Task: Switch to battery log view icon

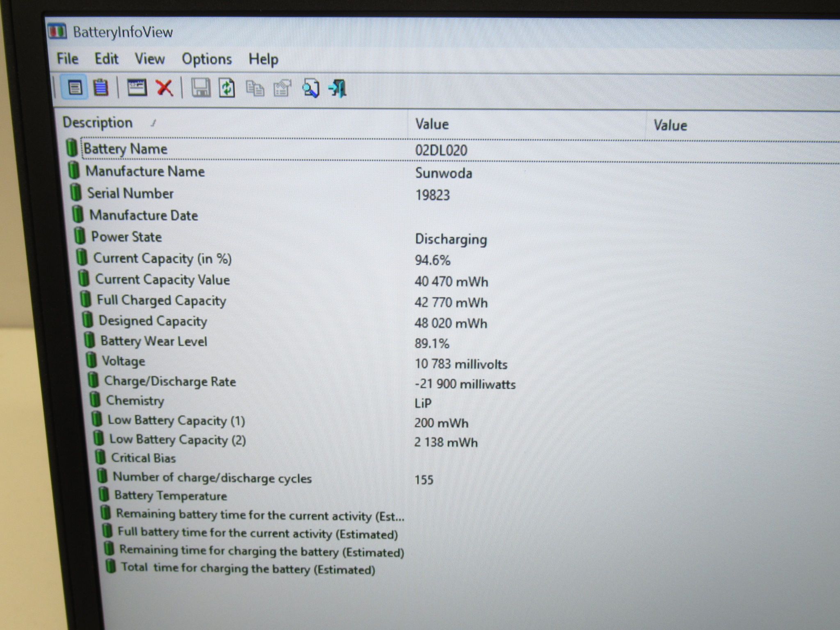Action: click(101, 87)
